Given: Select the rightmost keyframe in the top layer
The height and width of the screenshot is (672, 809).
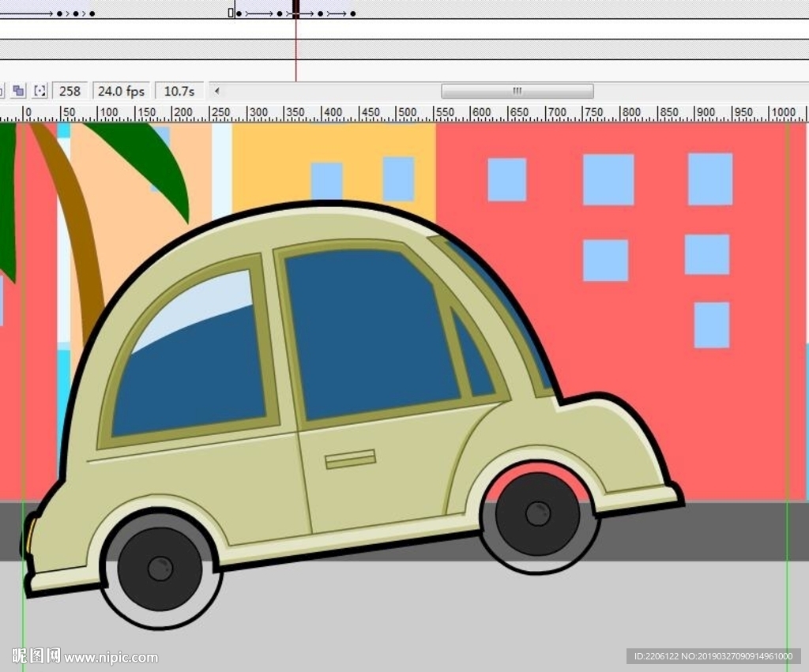Looking at the screenshot, I should coord(352,13).
